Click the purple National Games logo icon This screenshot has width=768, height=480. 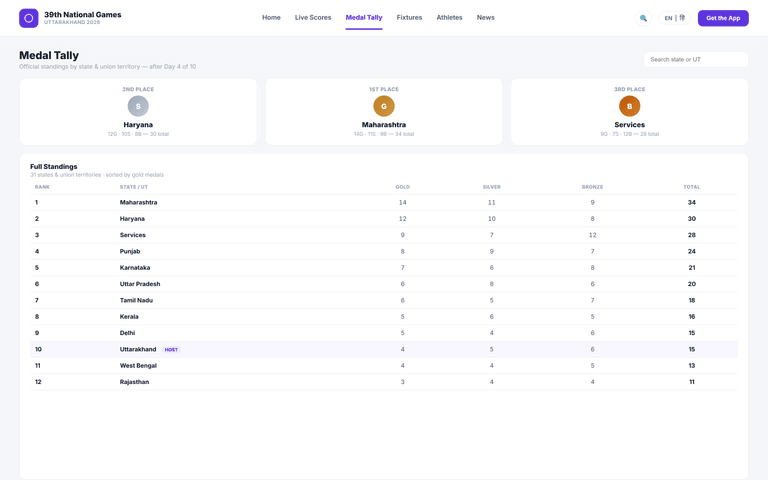point(28,18)
